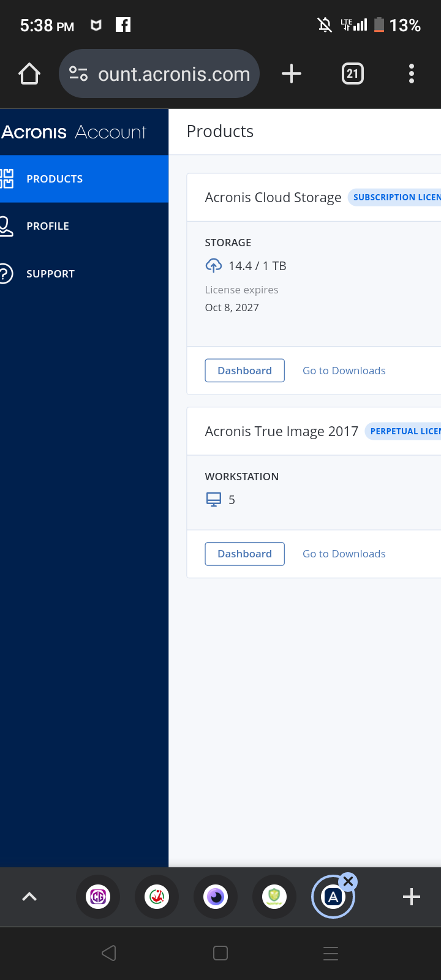Click the Acronis True Image 2017 title
The image size is (441, 980).
coord(282,431)
